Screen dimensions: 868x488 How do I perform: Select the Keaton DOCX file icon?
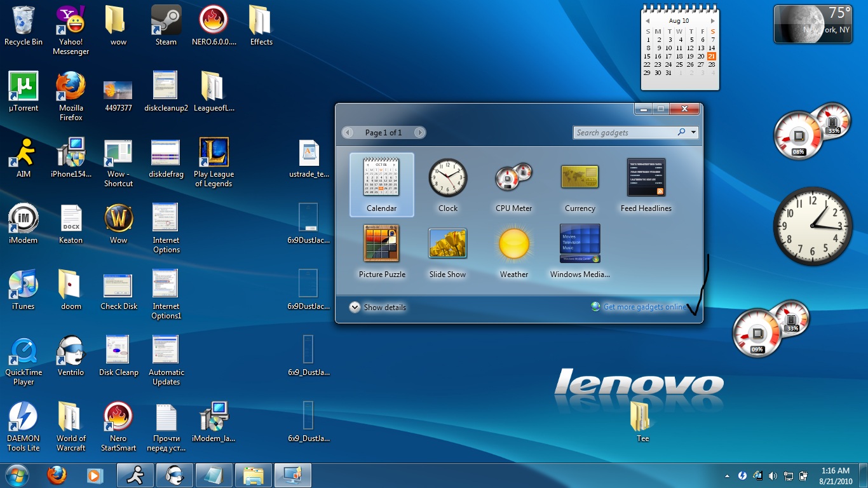coord(71,224)
